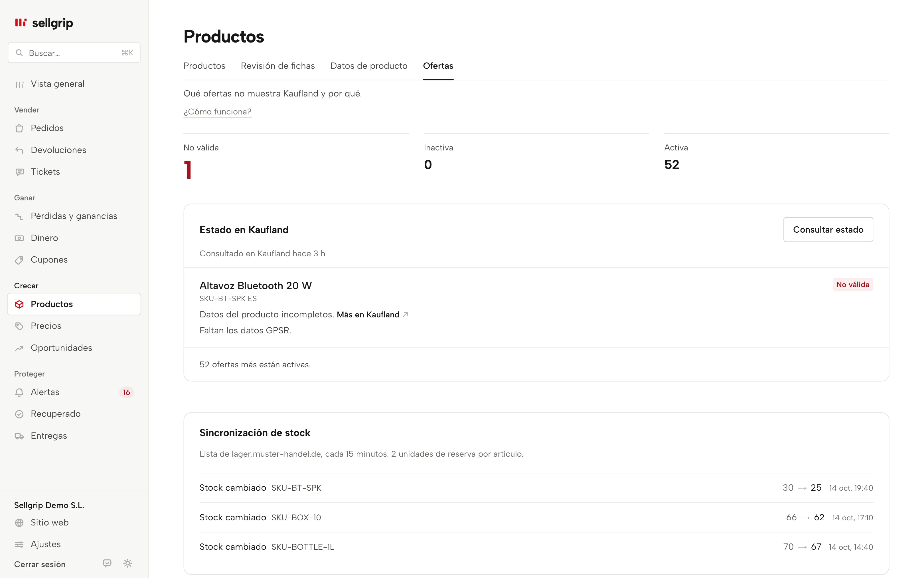
Task: Open Vista general in sidebar
Action: (74, 84)
